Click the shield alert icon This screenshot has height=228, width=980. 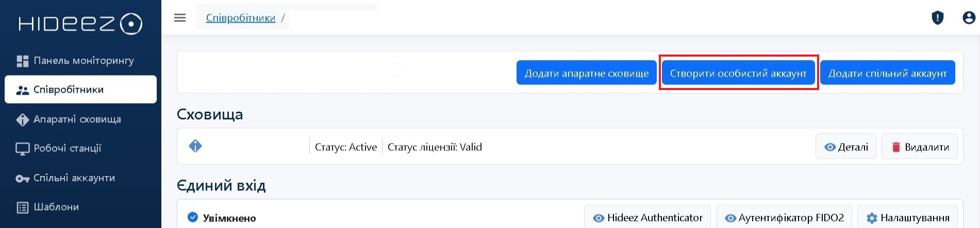point(937,18)
